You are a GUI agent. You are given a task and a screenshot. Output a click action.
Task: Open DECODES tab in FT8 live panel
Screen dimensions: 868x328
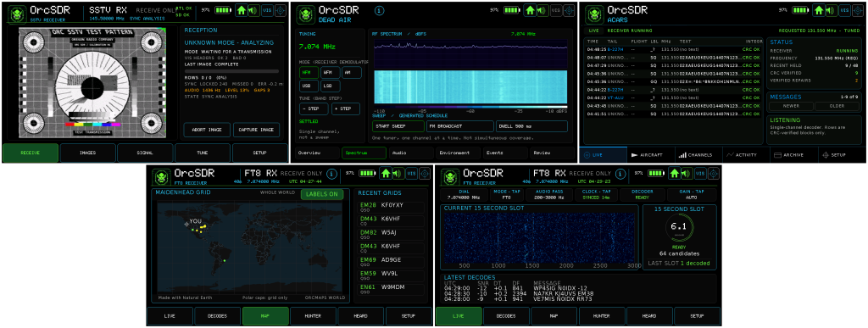point(506,316)
